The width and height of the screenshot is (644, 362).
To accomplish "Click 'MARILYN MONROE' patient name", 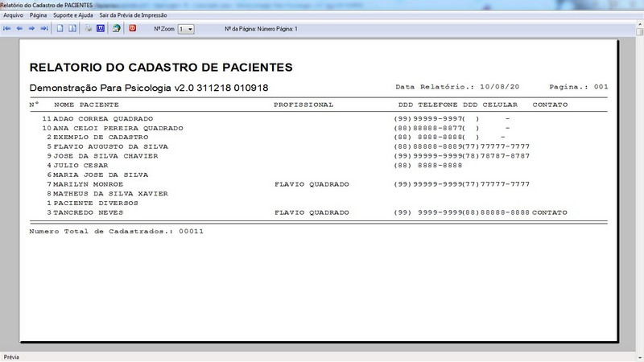I will (89, 184).
